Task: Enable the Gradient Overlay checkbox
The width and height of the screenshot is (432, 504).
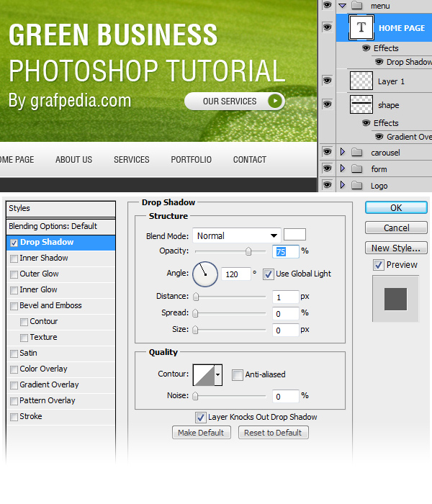Action: coord(14,385)
